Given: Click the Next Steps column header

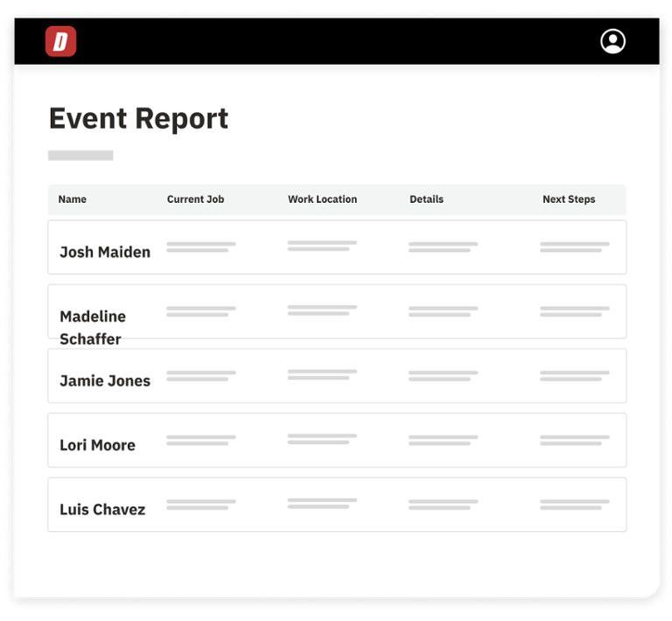Looking at the screenshot, I should 568,199.
